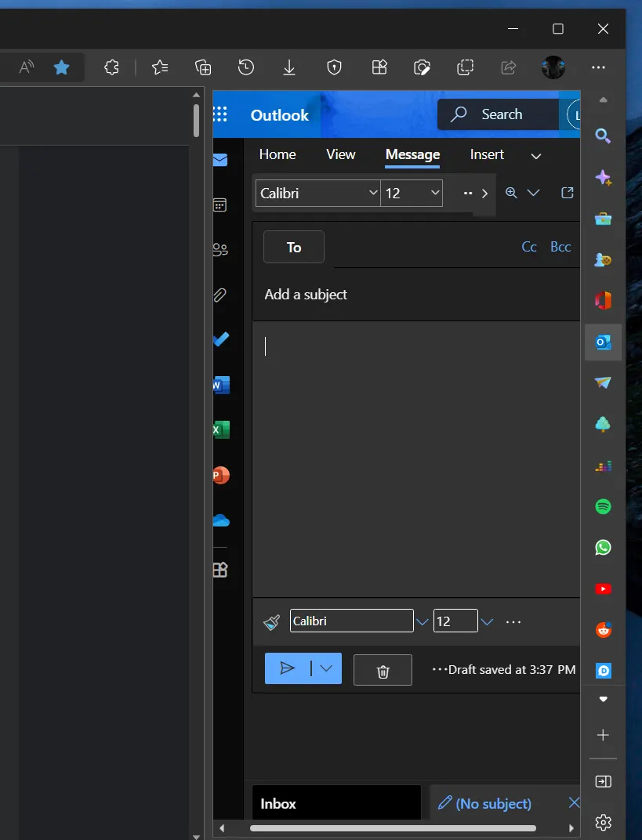The image size is (642, 840).
Task: Open Favorites list in Edge toolbar
Action: [x=160, y=67]
